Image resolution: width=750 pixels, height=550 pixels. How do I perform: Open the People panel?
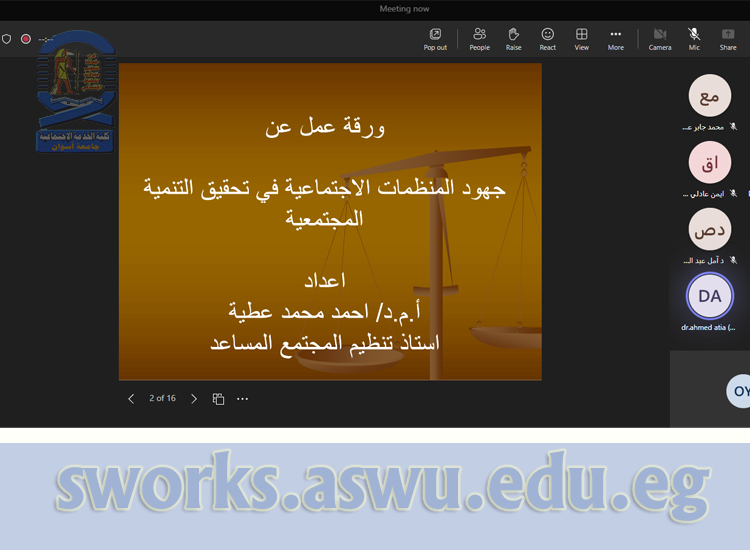pyautogui.click(x=480, y=38)
